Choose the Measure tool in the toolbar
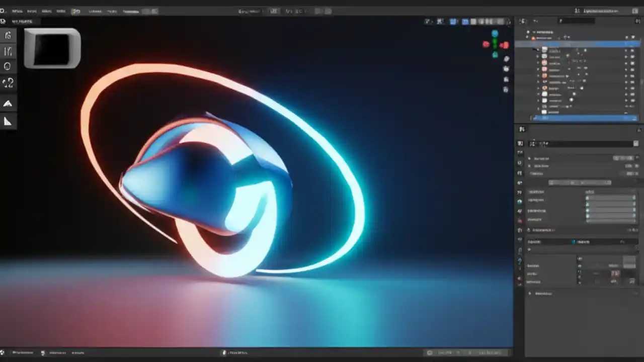Image resolution: width=644 pixels, height=362 pixels. pyautogui.click(x=8, y=121)
